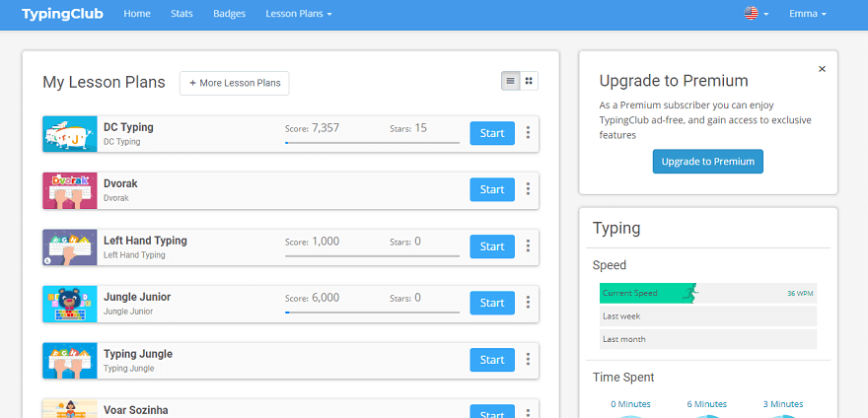868x418 pixels.
Task: Open the Badges page
Action: [x=229, y=14]
